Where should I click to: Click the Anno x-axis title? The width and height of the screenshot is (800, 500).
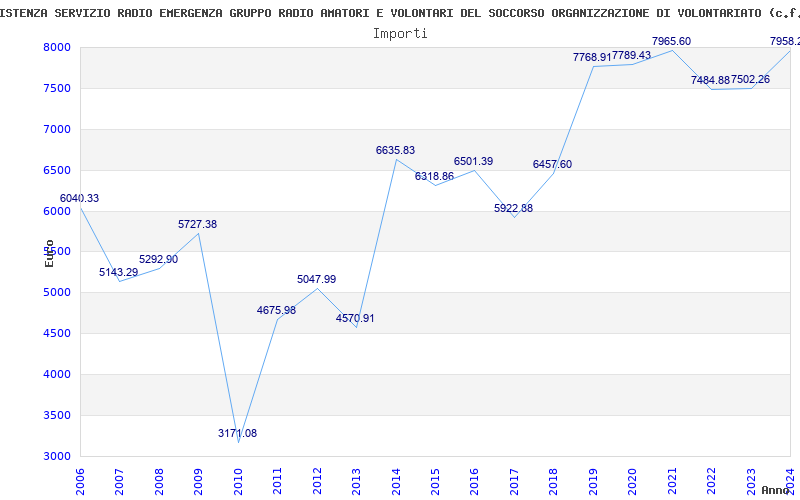(776, 490)
